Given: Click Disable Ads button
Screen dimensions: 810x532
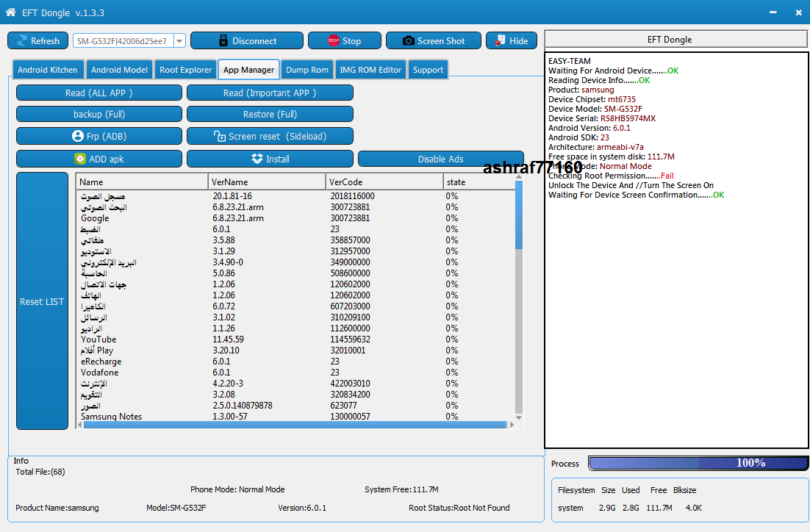Looking at the screenshot, I should pos(440,159).
